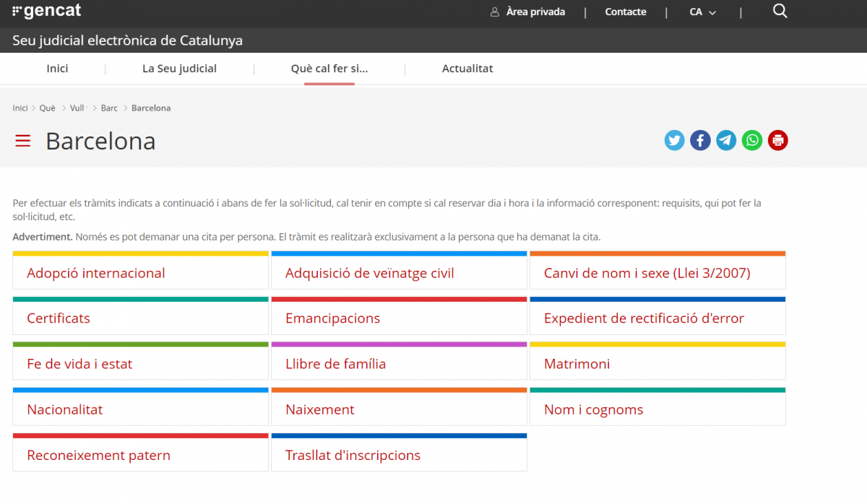This screenshot has width=867, height=504.
Task: Share page on Twitter
Action: point(674,140)
